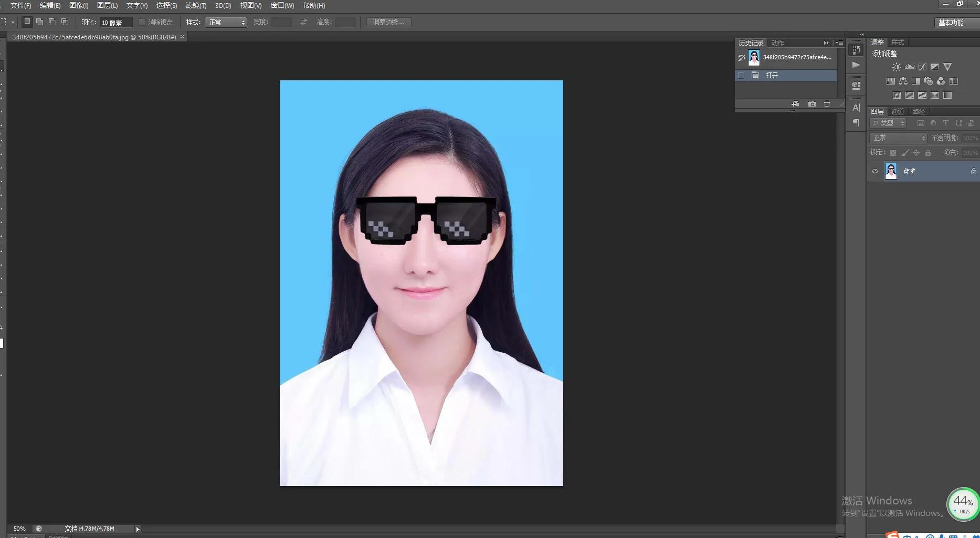Click the 羽化 feather value field

click(116, 22)
